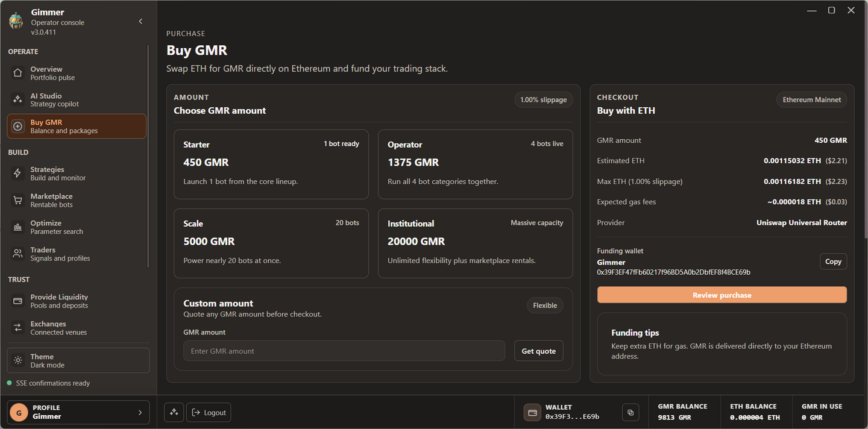Click the Theme sun icon

[18, 360]
